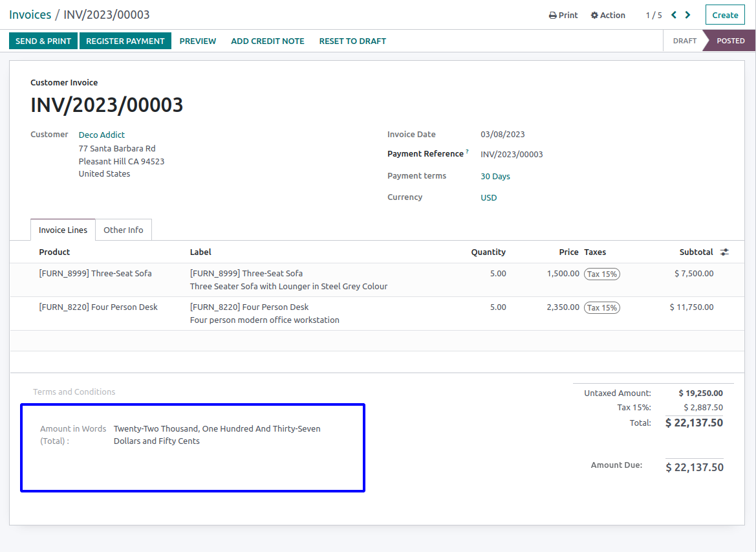Viewport: 756px width, 552px height.
Task: Click the Terms and Conditions placeholder text
Action: pyautogui.click(x=74, y=392)
